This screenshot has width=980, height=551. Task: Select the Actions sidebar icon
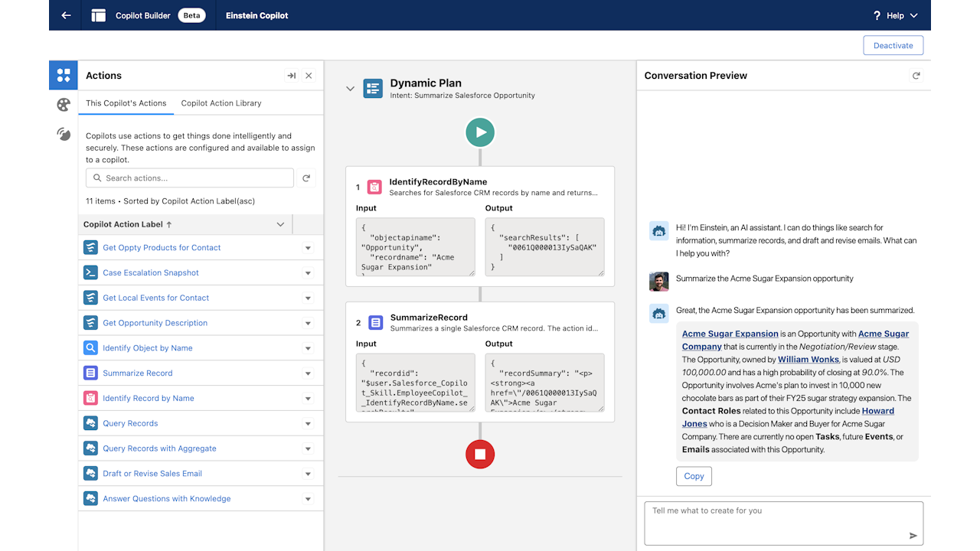coord(64,75)
